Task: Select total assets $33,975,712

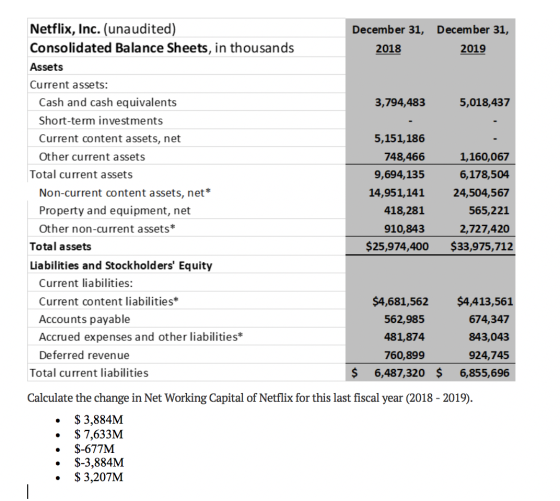Action: click(x=482, y=246)
